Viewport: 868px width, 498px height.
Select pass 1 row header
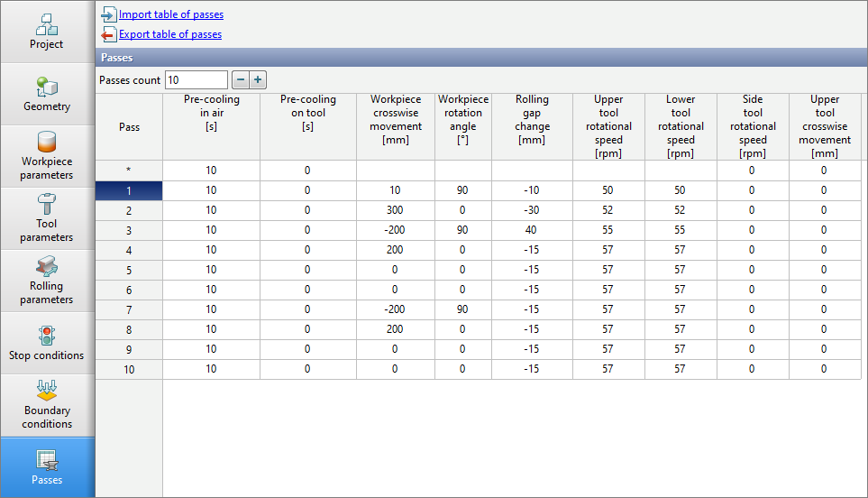tap(129, 190)
